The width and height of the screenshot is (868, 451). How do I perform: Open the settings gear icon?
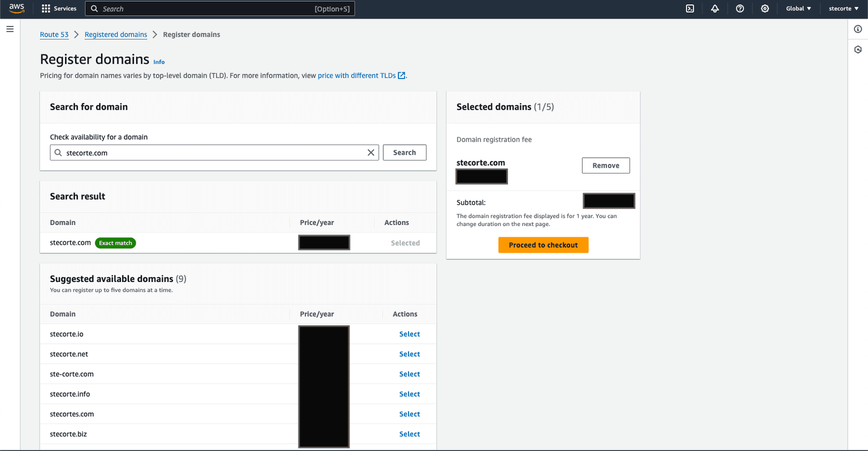coord(765,8)
